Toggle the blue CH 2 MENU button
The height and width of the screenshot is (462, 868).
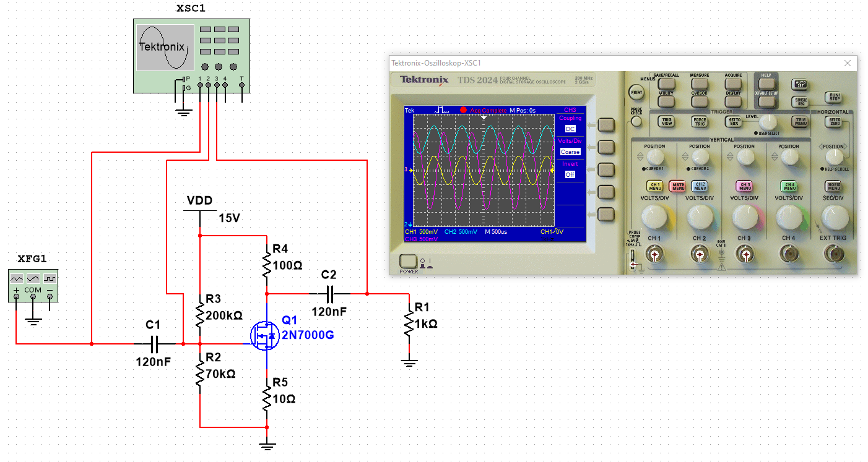pos(700,186)
